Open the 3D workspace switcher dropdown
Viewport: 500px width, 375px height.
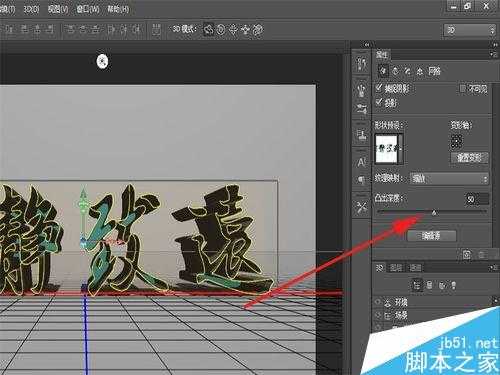click(x=470, y=30)
